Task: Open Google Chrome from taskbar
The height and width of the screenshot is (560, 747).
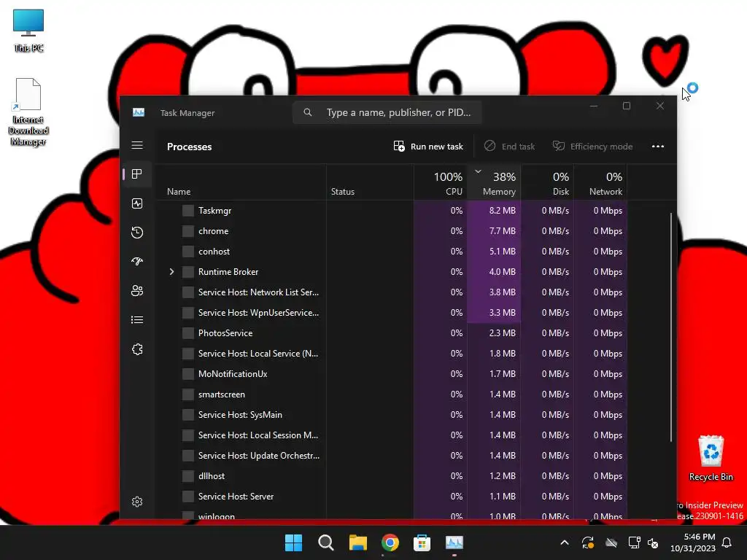Action: (390, 542)
